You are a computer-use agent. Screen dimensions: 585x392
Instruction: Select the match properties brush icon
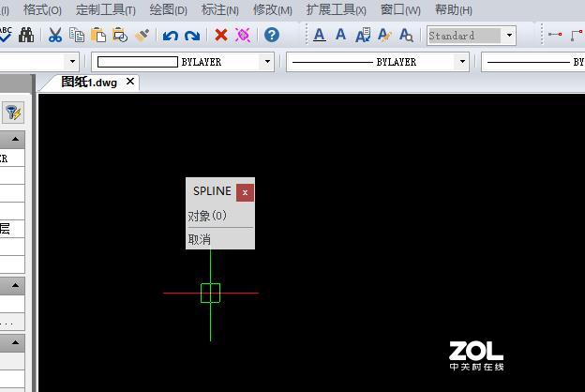click(142, 35)
